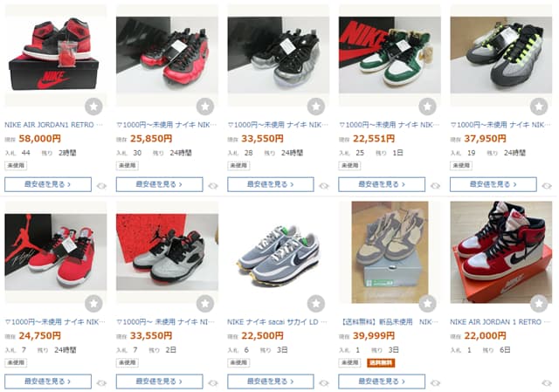The width and height of the screenshot is (559, 392).
Task: Open 最安値を見る for 37,950円 listing
Action: (493, 184)
